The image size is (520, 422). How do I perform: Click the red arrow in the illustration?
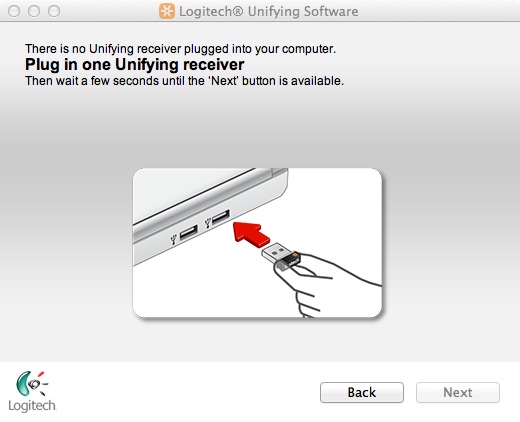tap(251, 235)
